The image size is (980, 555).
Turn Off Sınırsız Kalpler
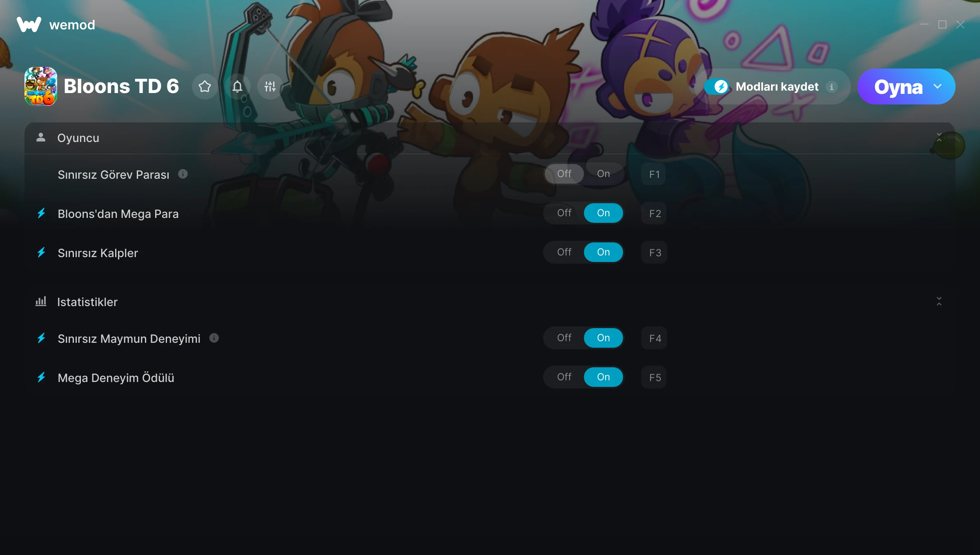[x=564, y=252]
